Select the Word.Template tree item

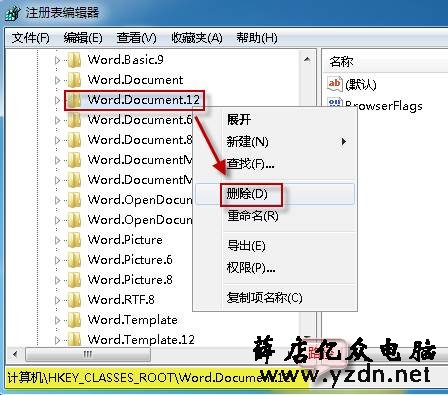132,320
